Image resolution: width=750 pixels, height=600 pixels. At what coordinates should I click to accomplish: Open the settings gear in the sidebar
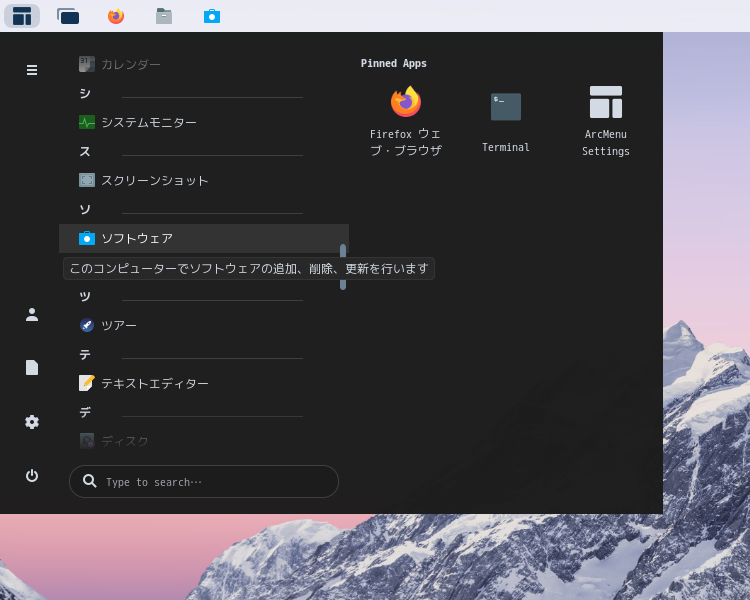tap(32, 422)
